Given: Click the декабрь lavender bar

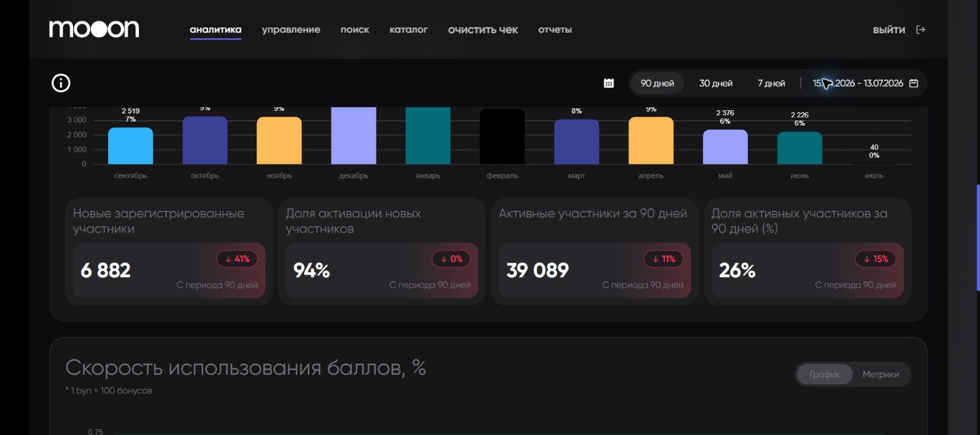Looking at the screenshot, I should [353, 136].
